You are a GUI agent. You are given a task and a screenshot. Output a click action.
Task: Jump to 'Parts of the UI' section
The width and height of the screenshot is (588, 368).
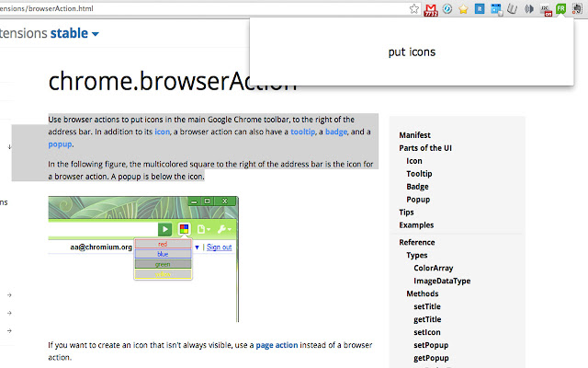tap(425, 148)
